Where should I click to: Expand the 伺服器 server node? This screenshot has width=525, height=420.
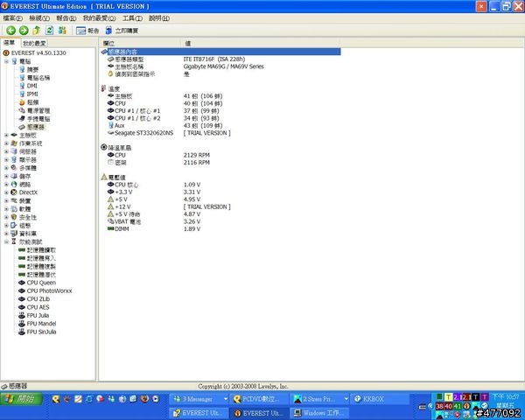click(6, 151)
